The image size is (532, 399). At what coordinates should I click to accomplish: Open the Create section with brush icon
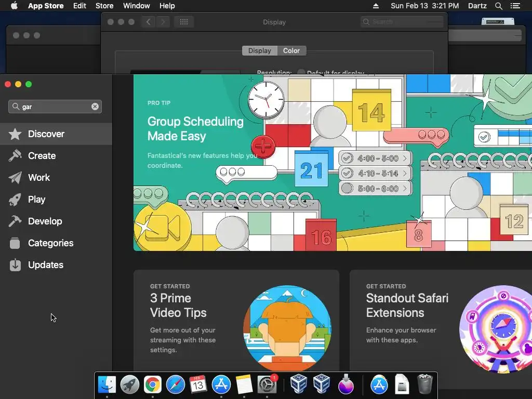[56, 156]
